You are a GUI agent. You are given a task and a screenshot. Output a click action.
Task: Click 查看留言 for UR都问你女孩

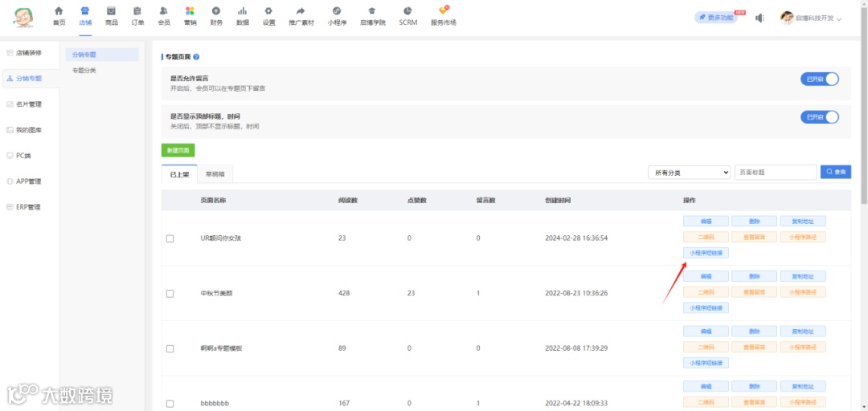[754, 237]
